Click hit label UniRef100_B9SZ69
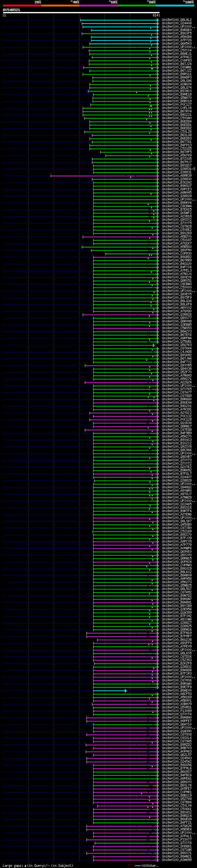The image size is (197, 868). tap(176, 233)
